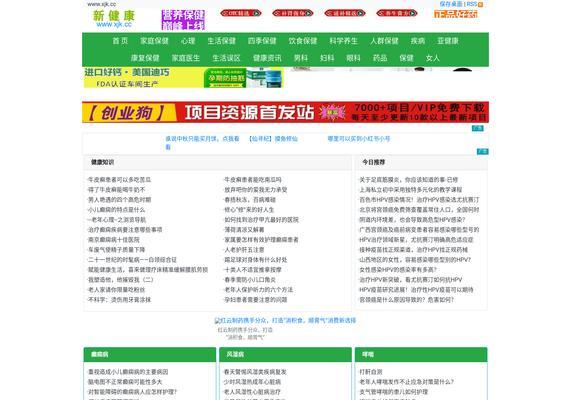The width and height of the screenshot is (571, 400).
Task: Open article 打鼾自测
Action: [371, 372]
